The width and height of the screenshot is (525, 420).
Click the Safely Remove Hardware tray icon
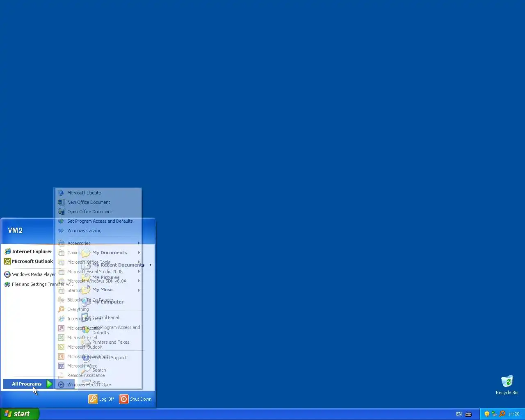tap(494, 414)
